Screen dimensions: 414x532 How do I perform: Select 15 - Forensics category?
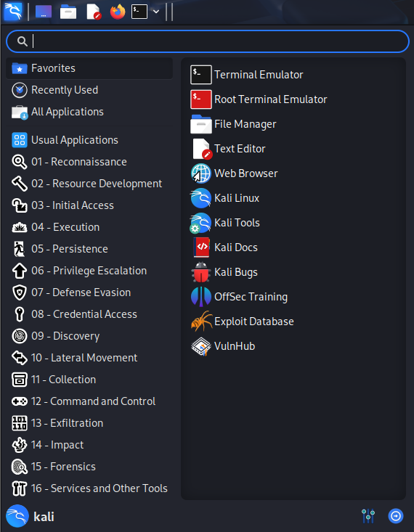click(x=89, y=467)
